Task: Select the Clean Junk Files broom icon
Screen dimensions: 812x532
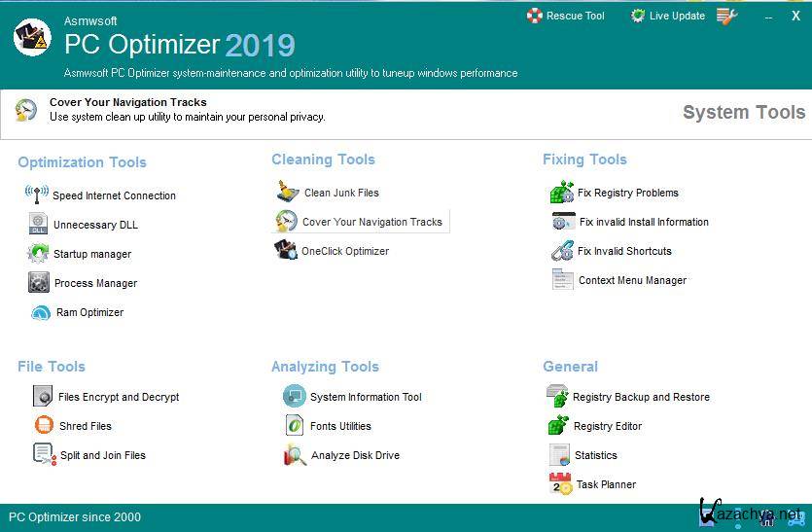Action: coord(287,193)
